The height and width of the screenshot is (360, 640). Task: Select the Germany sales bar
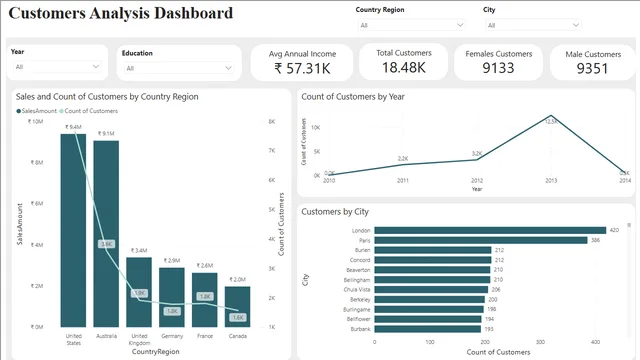click(172, 297)
